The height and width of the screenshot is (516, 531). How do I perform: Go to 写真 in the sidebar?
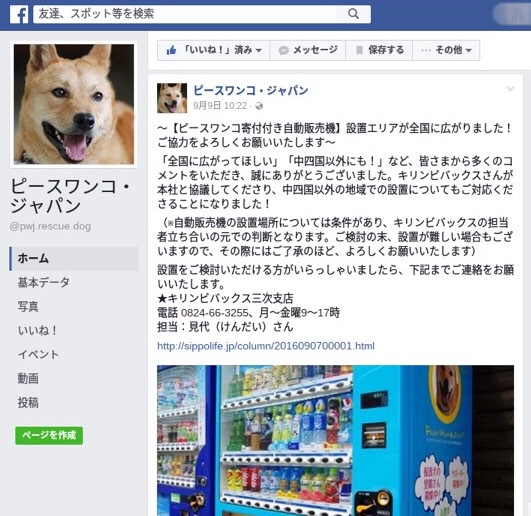point(28,306)
